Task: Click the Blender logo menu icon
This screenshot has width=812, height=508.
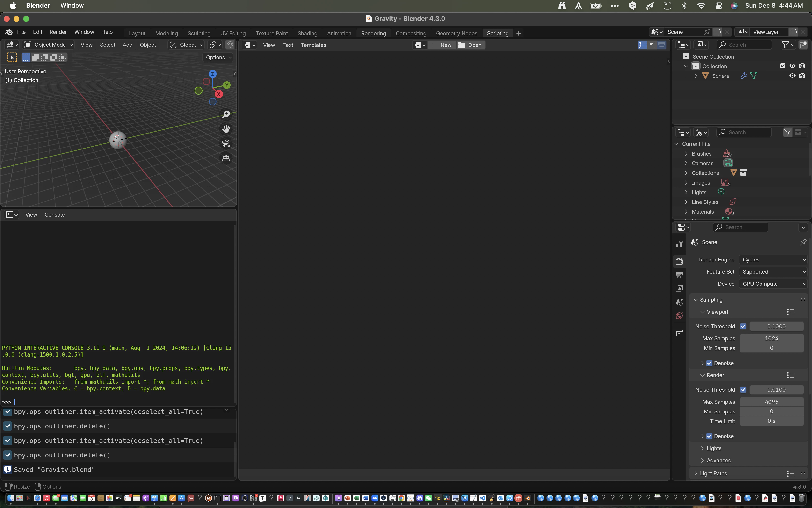Action: pos(9,32)
